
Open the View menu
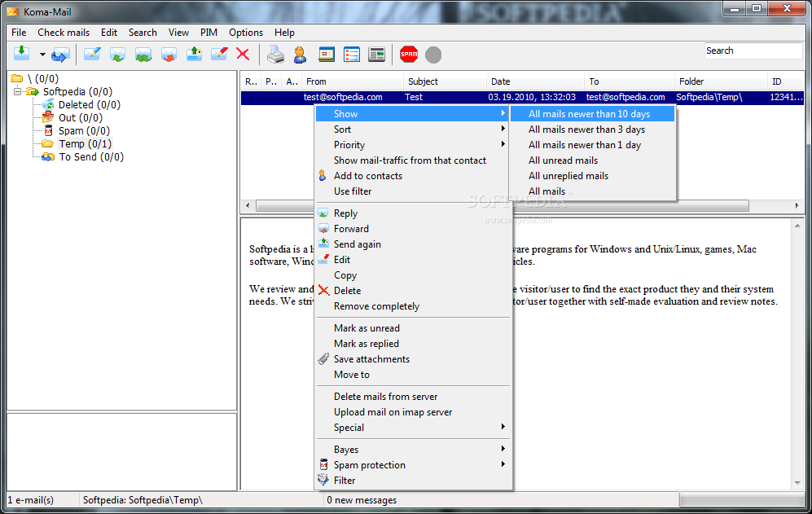point(178,32)
